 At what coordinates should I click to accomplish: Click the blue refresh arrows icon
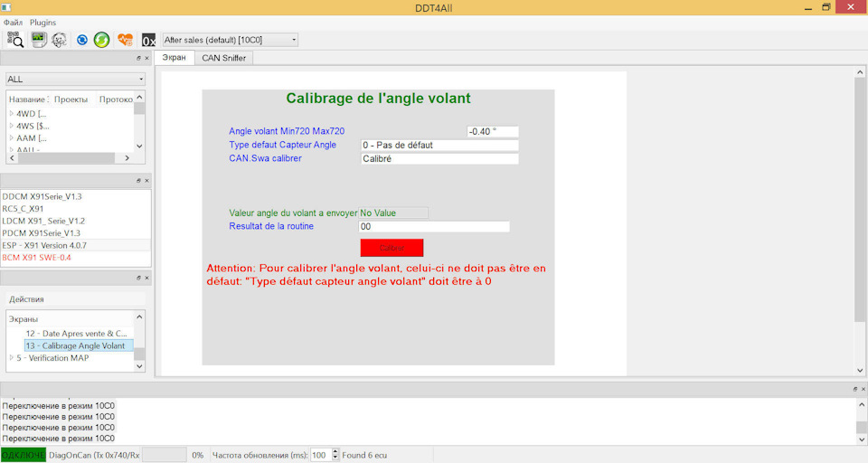82,40
